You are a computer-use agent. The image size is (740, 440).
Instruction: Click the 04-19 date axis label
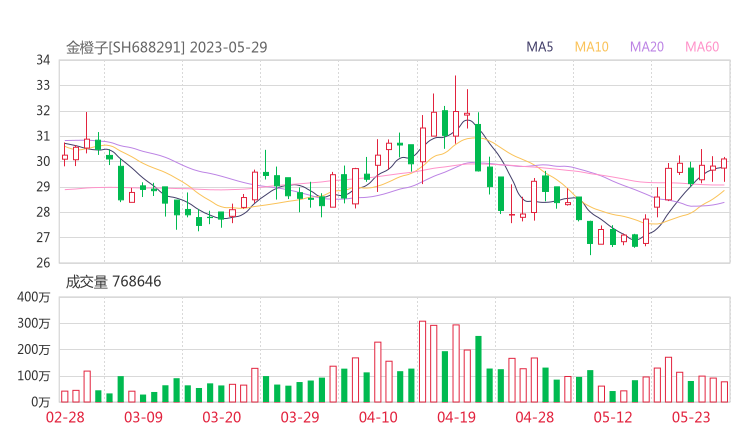(x=456, y=417)
